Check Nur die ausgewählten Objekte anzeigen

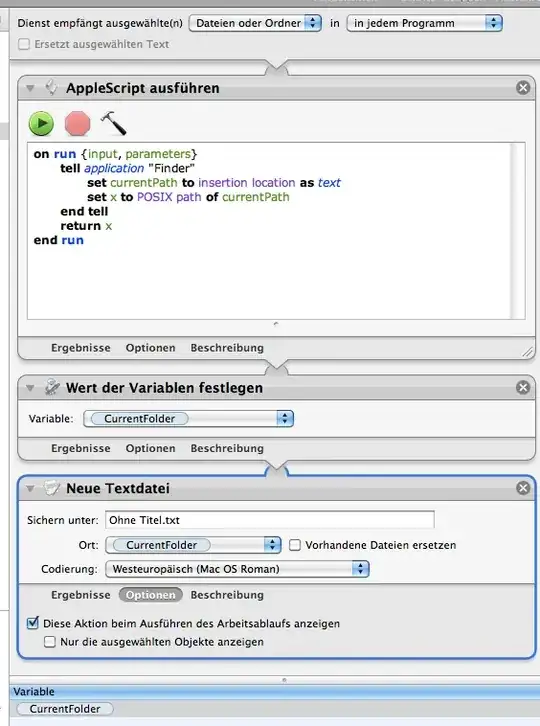point(50,642)
